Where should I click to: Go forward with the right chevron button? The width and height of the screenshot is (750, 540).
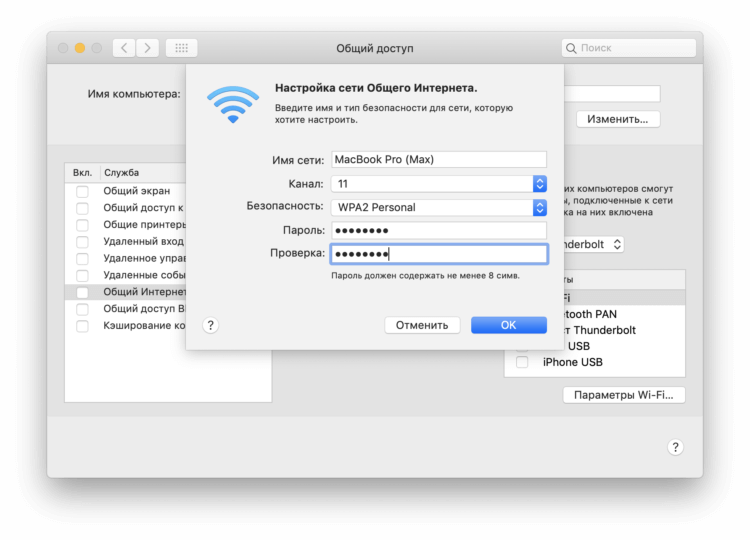point(147,48)
